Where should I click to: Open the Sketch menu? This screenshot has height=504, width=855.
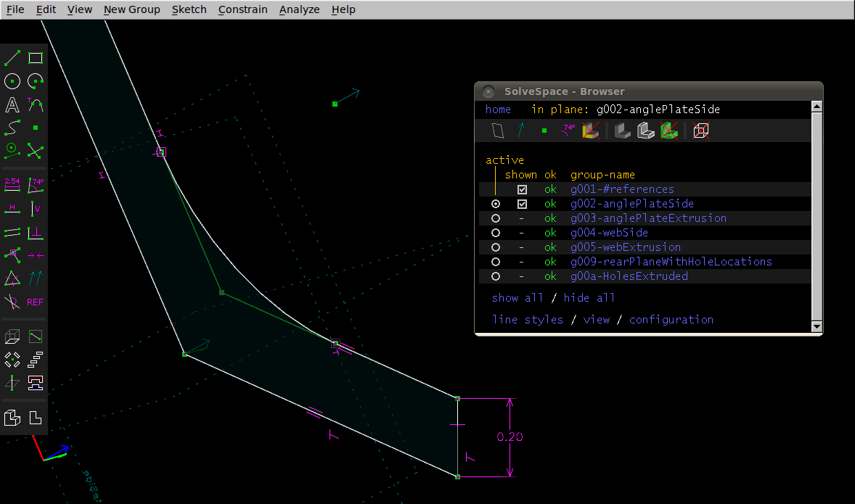(189, 9)
